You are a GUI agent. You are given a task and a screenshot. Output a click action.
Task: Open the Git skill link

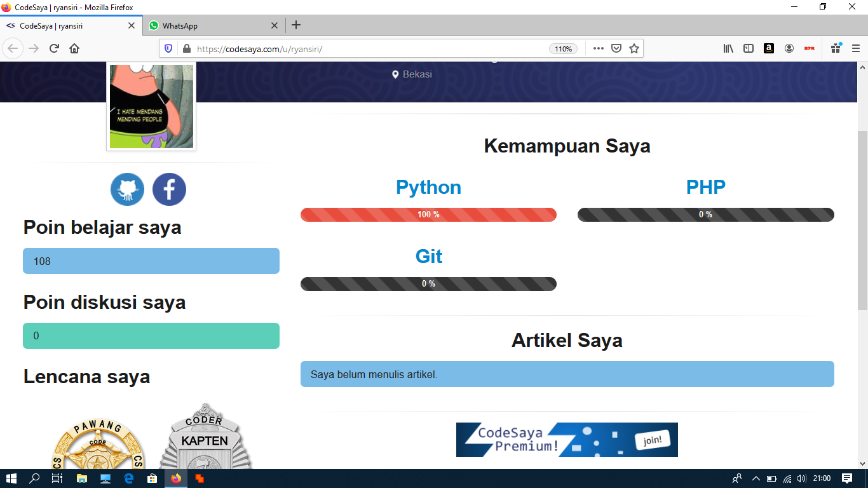pyautogui.click(x=429, y=256)
